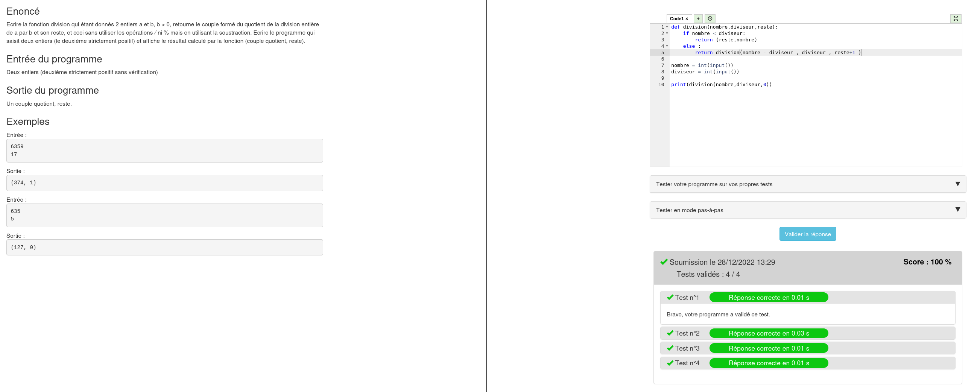Click 'Tests validés : 4 / 4' text
Screen dimensions: 980x392
(708, 275)
